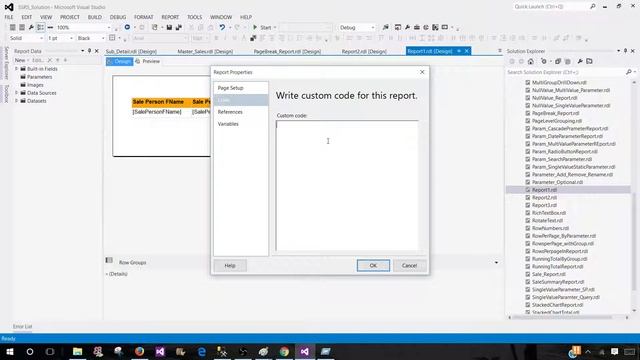
Task: Select Sale_Report.rdl in Solution Explorer
Action: pyautogui.click(x=549, y=274)
